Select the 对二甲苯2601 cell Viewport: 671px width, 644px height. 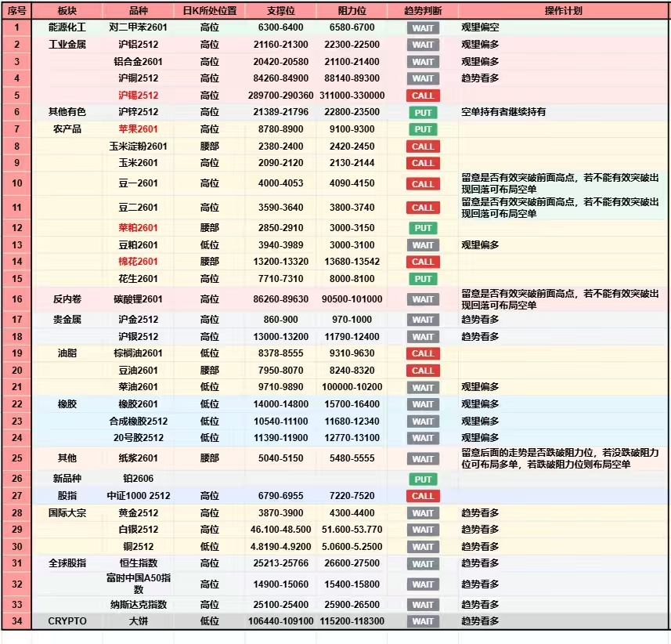(139, 27)
